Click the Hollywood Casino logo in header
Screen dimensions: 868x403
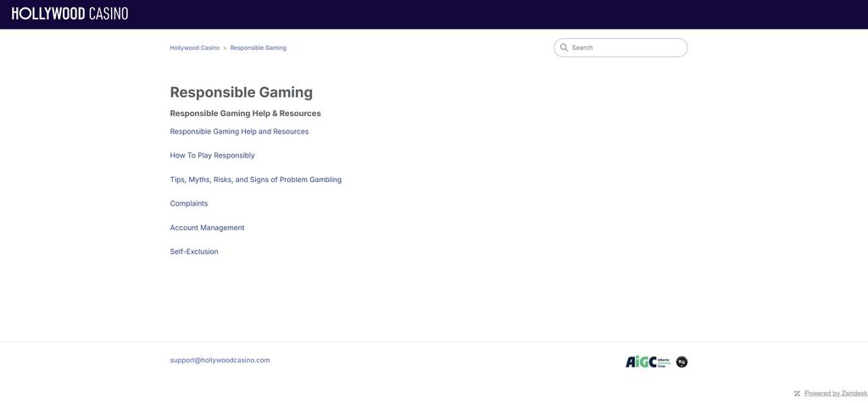tap(70, 14)
